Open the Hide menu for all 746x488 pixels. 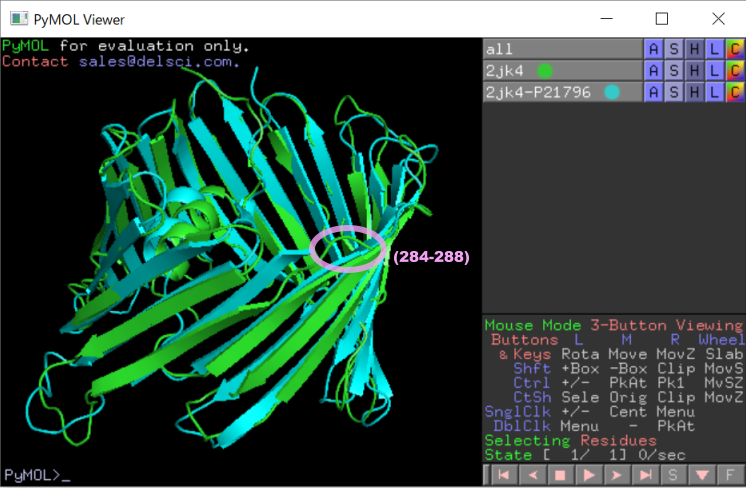tap(694, 49)
